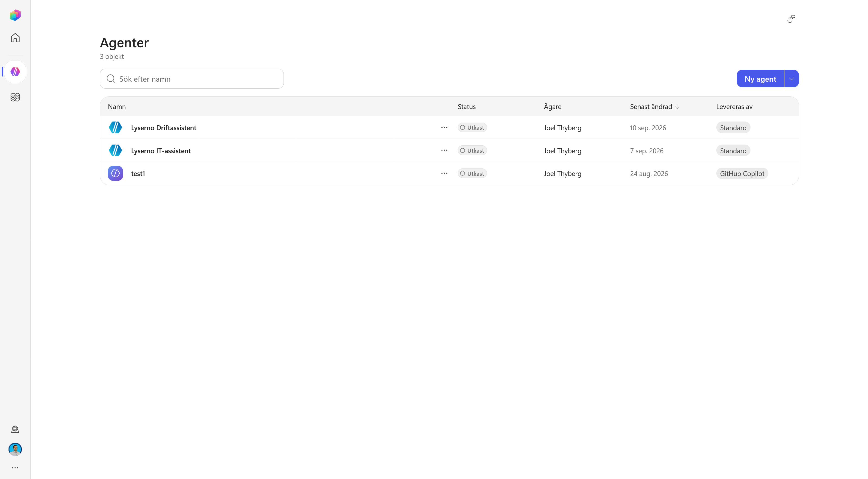Open the Lyserno IT-assistent agent

point(161,151)
